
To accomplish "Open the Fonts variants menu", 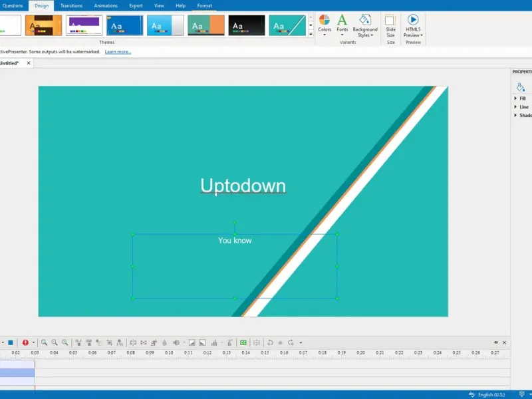I will [342, 25].
